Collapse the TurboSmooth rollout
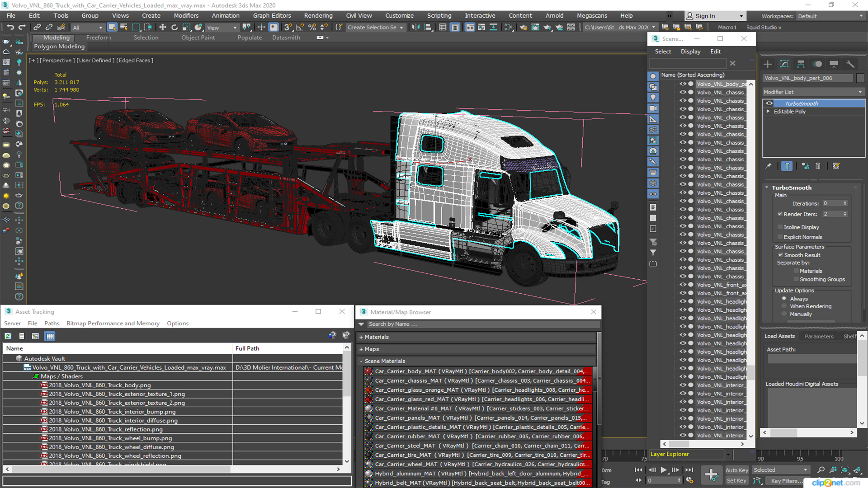 (x=767, y=188)
